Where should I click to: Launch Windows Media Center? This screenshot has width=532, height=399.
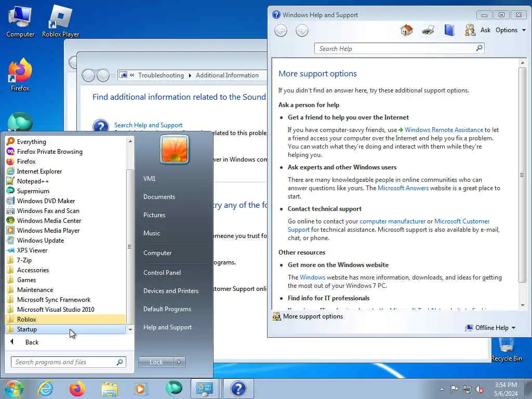66,220
